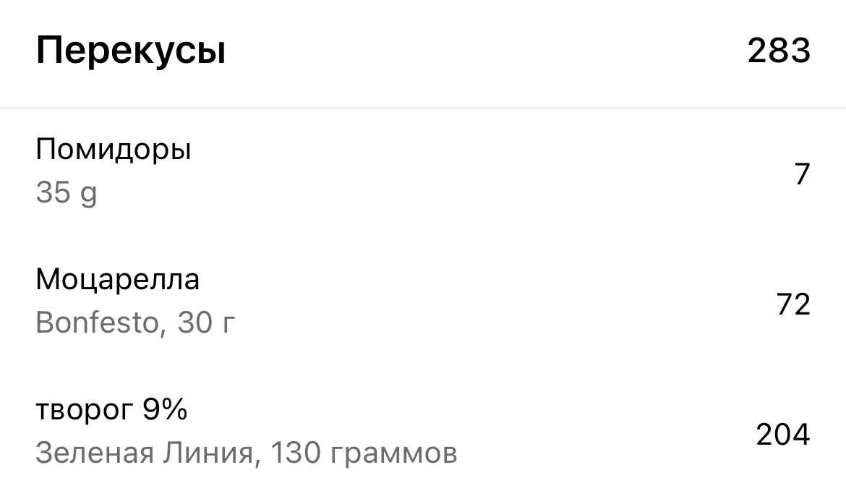The image size is (846, 504).
Task: Tap the 72 calorie value for Моцарелла
Action: pos(793,304)
